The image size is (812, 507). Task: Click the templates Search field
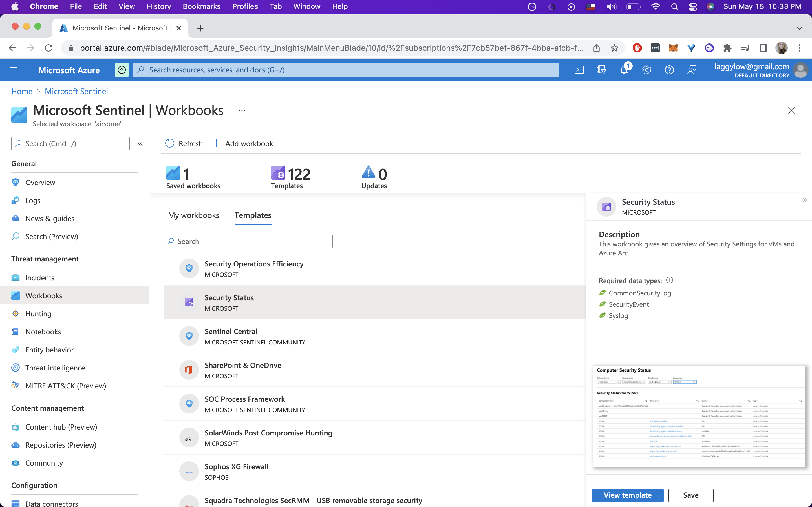248,241
